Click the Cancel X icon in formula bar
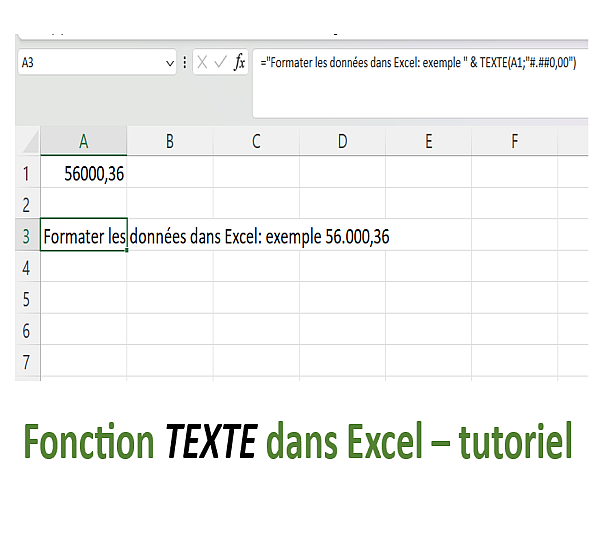 pos(202,62)
